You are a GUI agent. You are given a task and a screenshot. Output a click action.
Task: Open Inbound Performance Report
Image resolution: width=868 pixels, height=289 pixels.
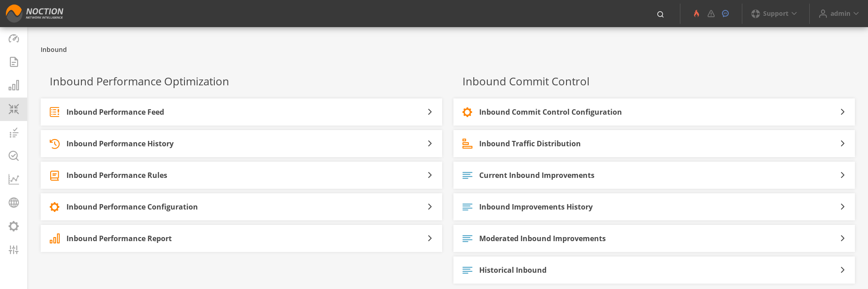coord(241,238)
